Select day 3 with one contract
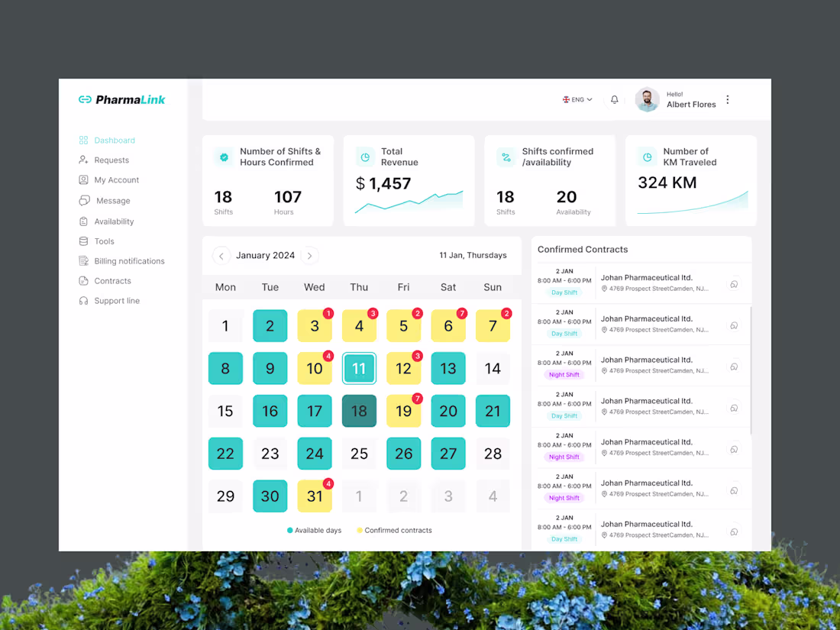This screenshot has height=630, width=840. pyautogui.click(x=315, y=326)
